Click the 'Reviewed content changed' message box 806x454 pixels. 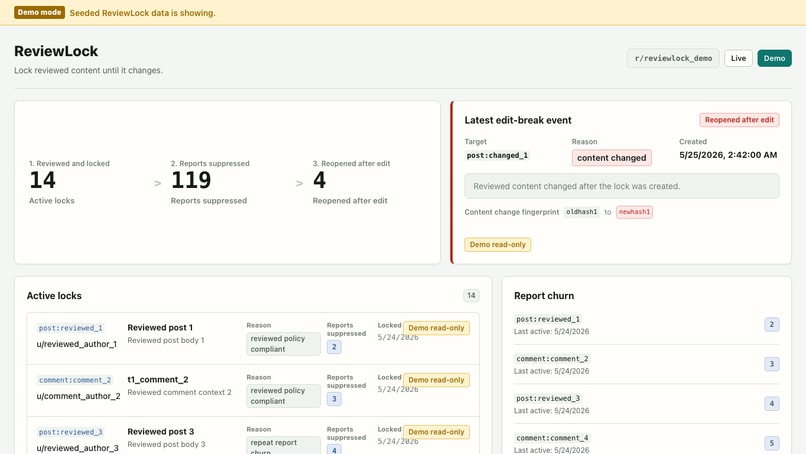(621, 186)
